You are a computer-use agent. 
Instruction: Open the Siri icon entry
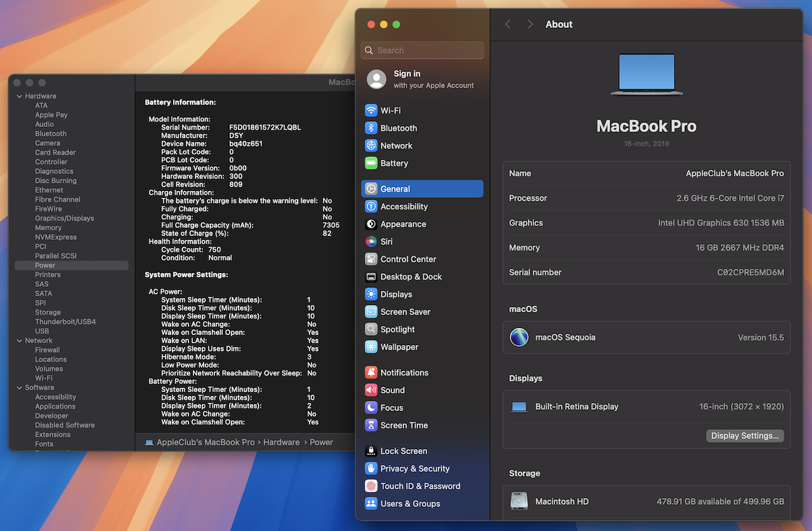pyautogui.click(x=371, y=242)
